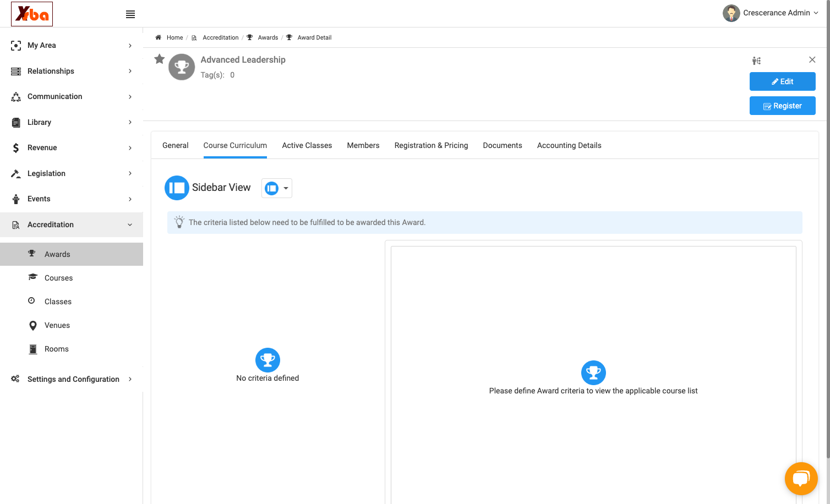Screen dimensions: 830x504
Task: Mark Advanced Leadership as favorite star
Action: tap(160, 59)
